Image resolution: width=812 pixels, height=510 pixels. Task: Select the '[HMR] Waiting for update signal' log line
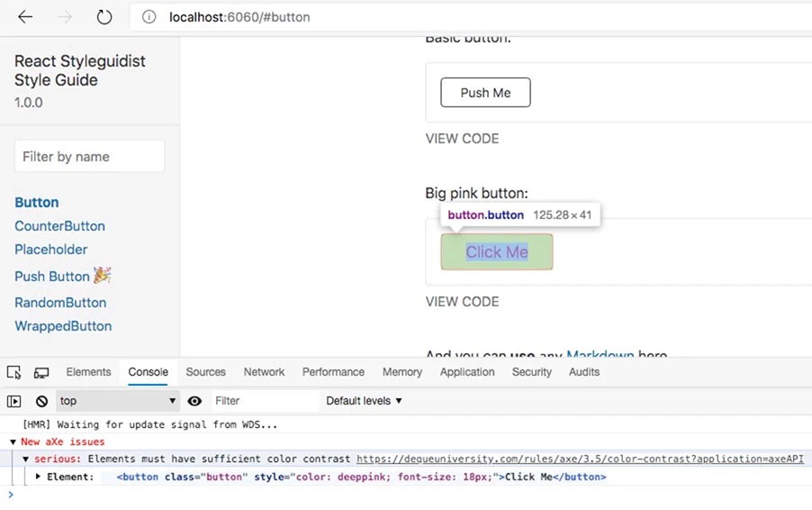point(150,424)
